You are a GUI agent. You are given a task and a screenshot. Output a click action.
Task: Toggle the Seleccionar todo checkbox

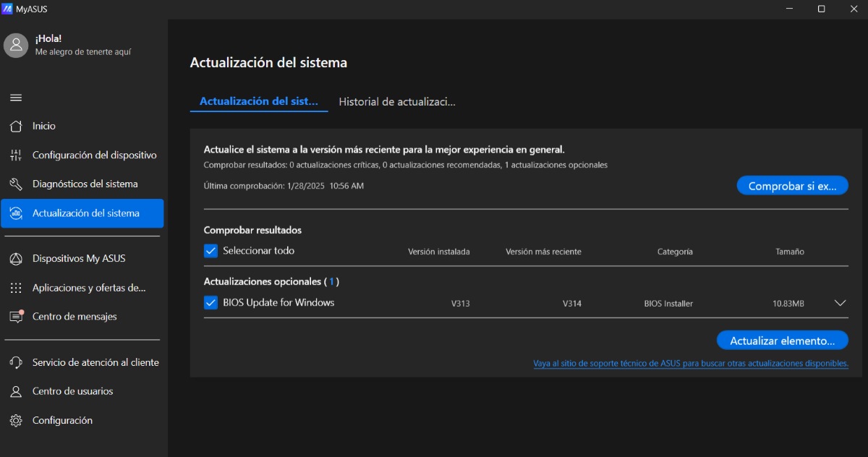210,251
